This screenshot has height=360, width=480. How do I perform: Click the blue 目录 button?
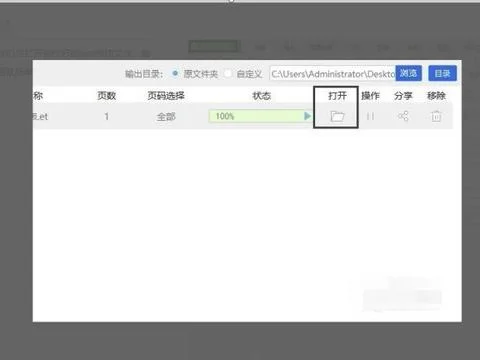point(442,73)
